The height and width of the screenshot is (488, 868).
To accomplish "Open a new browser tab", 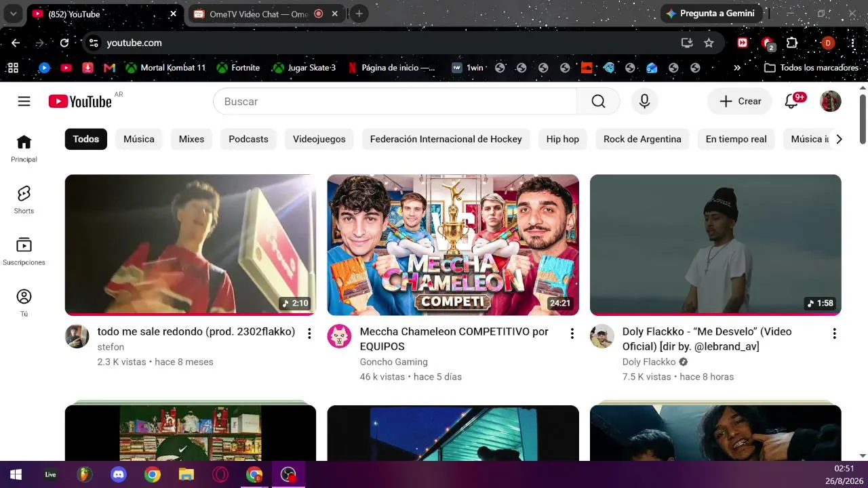I will coord(359,14).
